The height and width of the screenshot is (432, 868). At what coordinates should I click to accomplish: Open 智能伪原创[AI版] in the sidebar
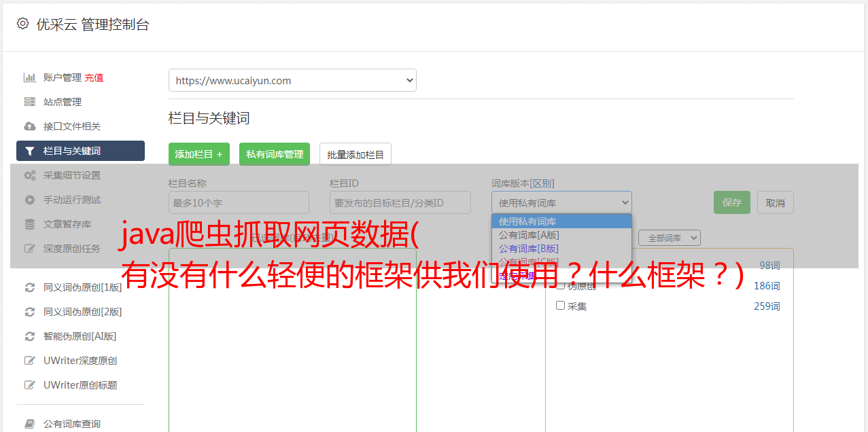(80, 336)
